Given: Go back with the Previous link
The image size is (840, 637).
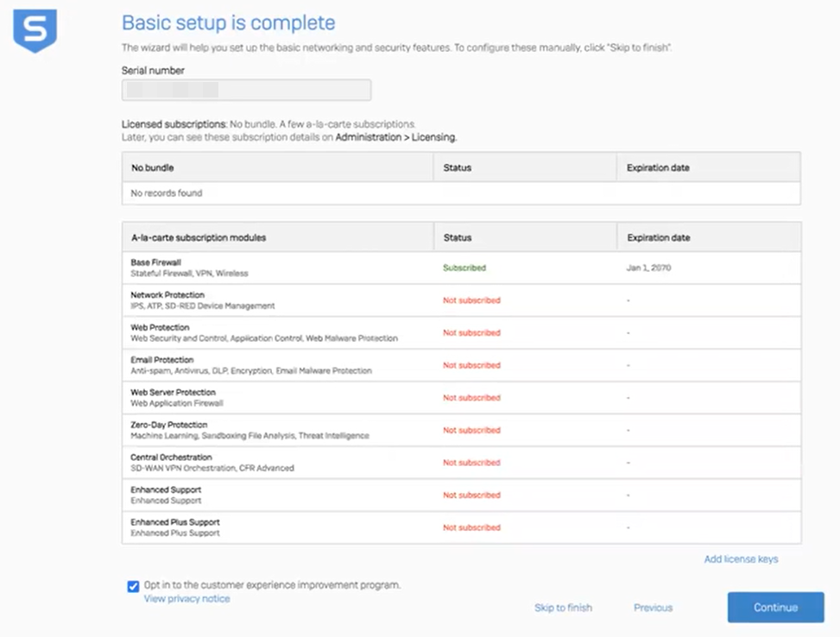Looking at the screenshot, I should tap(653, 608).
